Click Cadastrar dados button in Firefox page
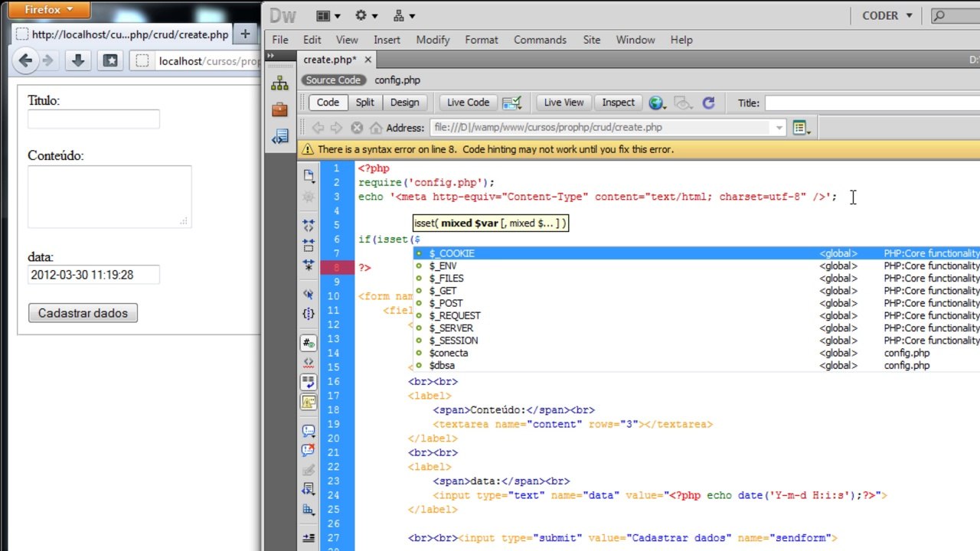Screen dimensions: 980x551 (x=83, y=313)
